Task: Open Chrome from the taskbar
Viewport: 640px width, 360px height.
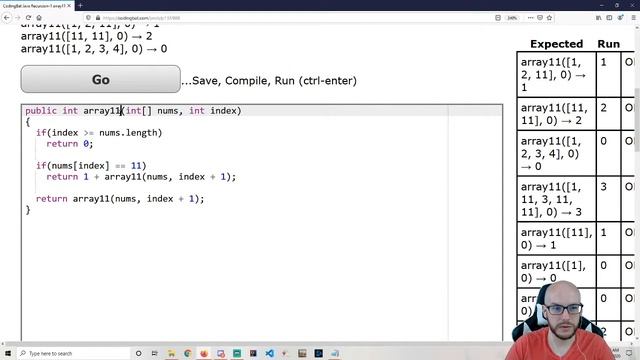Action: pos(188,353)
